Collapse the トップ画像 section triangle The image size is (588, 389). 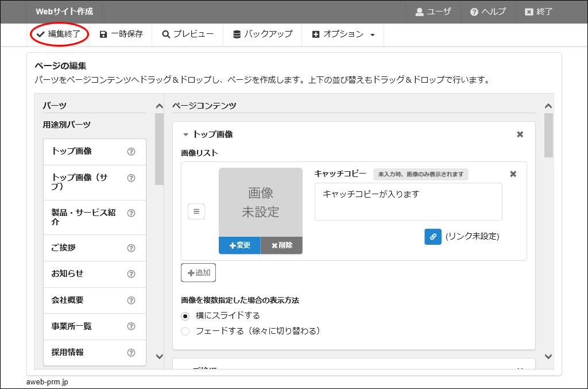click(185, 135)
